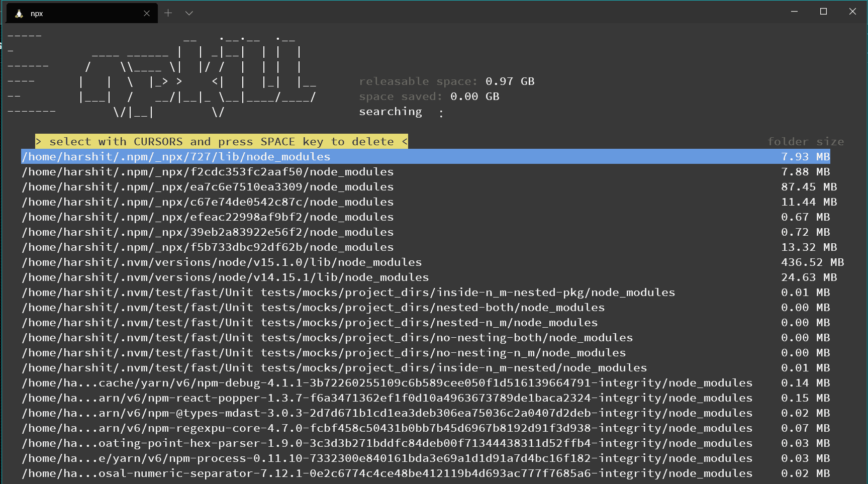Open the terminal profile dropdown chevron
The image size is (868, 484).
click(x=189, y=13)
